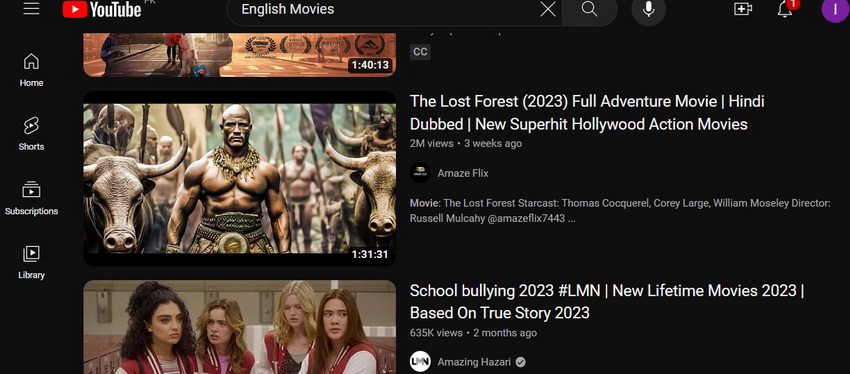Click the magnifying glass search button

click(x=589, y=9)
